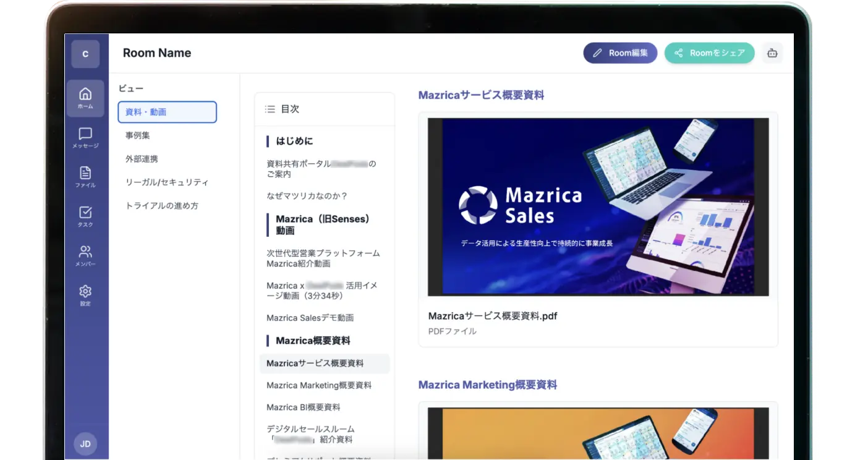The height and width of the screenshot is (460, 868).
Task: Collapse the 目次 table of contents header
Action: pos(324,109)
